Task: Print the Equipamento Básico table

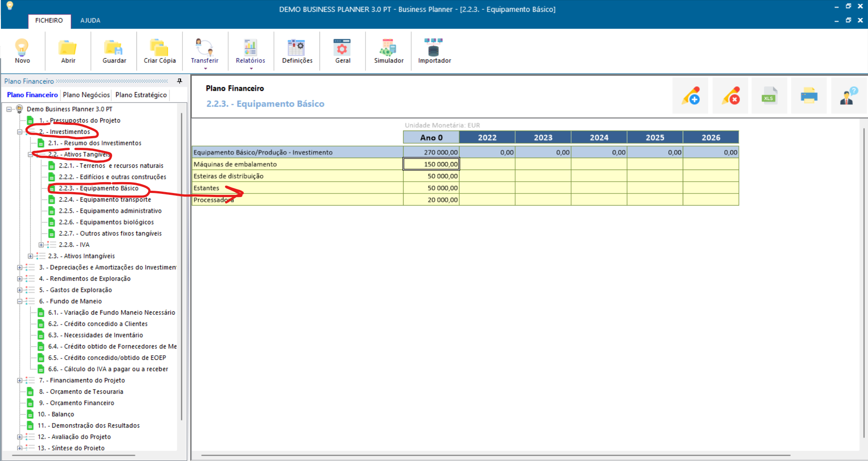Action: pos(809,95)
